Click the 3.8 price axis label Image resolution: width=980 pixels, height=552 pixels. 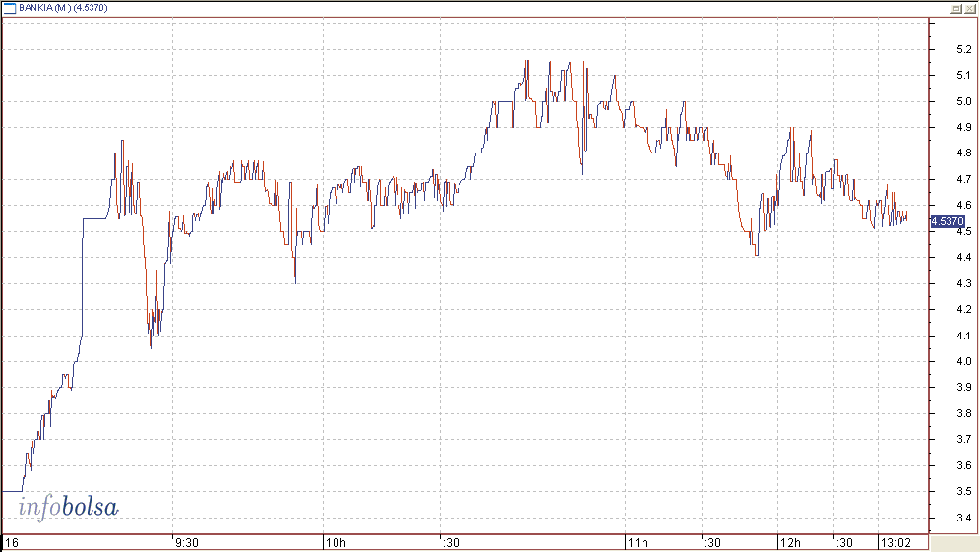point(963,413)
